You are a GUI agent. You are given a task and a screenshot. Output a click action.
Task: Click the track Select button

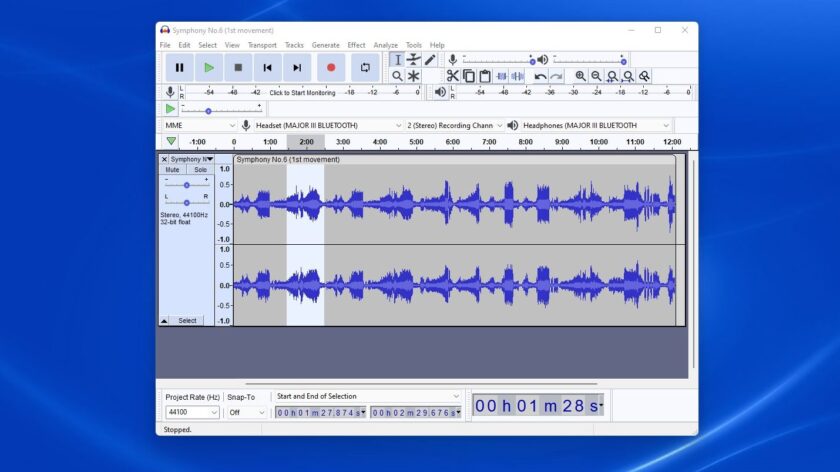click(x=187, y=320)
